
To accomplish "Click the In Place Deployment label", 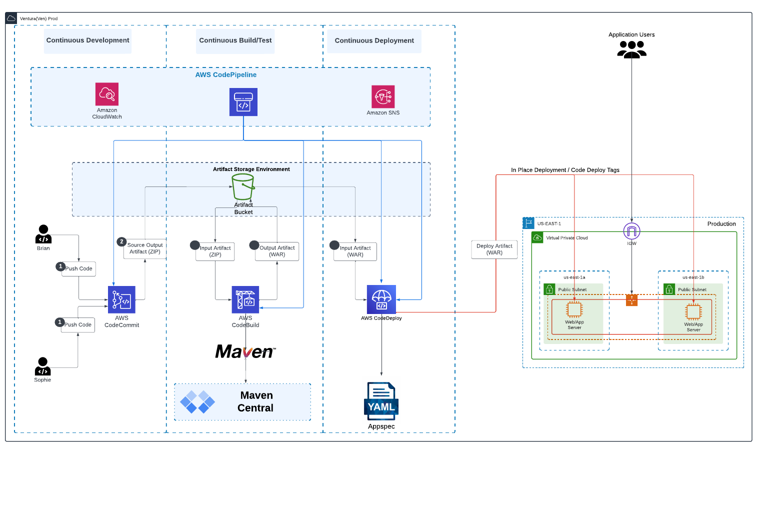I will [565, 170].
